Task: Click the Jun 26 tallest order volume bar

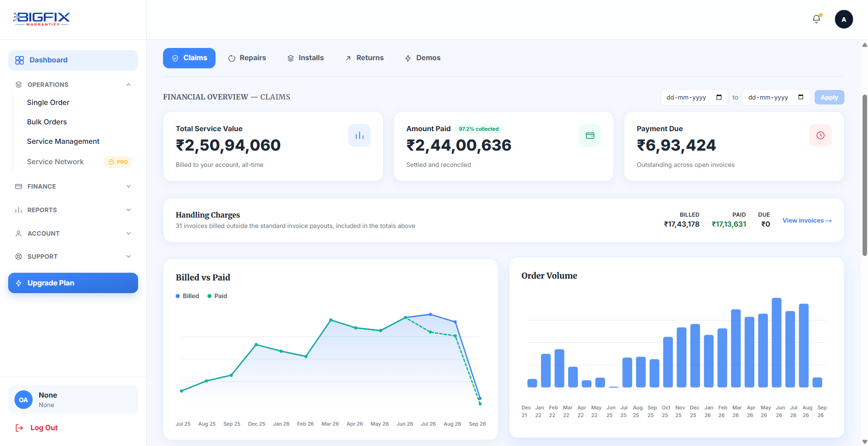Action: pyautogui.click(x=777, y=342)
